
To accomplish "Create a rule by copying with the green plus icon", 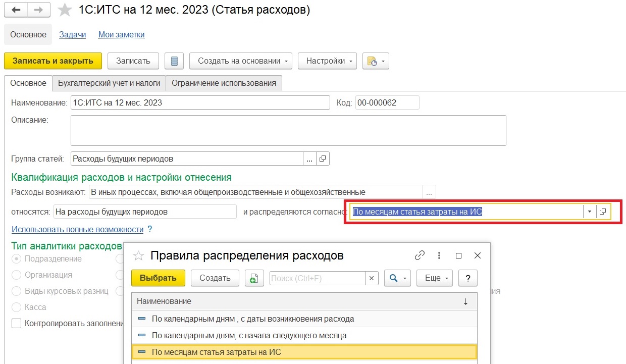I will point(254,278).
